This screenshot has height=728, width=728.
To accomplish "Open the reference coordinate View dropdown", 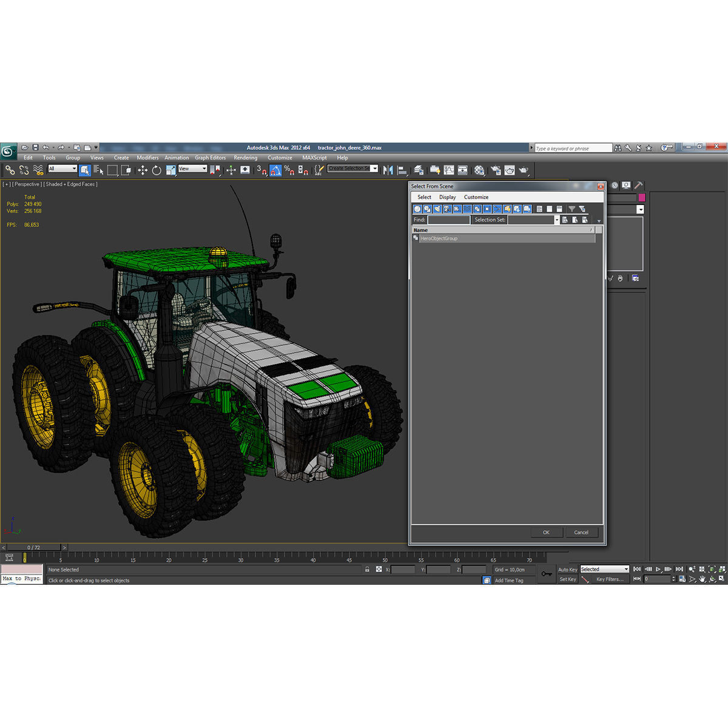I will click(x=193, y=169).
